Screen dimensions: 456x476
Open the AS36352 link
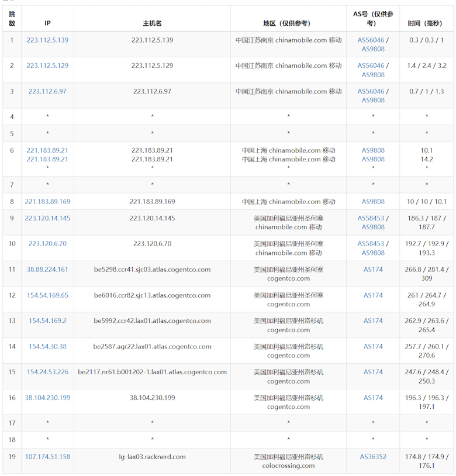(x=373, y=457)
